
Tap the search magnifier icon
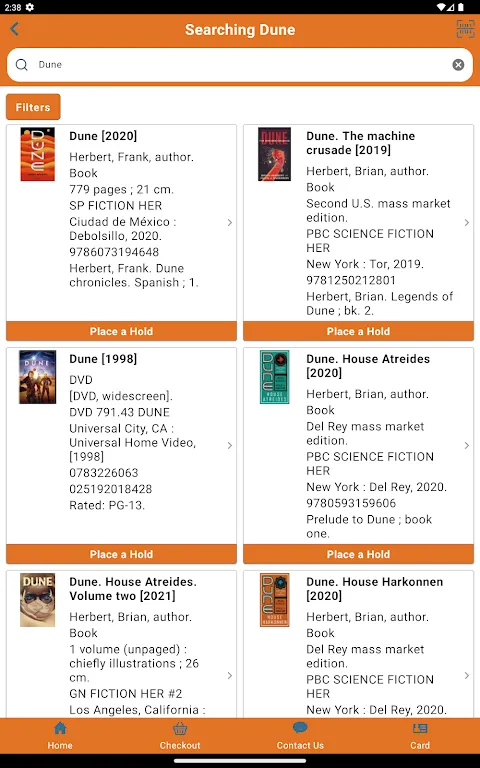22,65
